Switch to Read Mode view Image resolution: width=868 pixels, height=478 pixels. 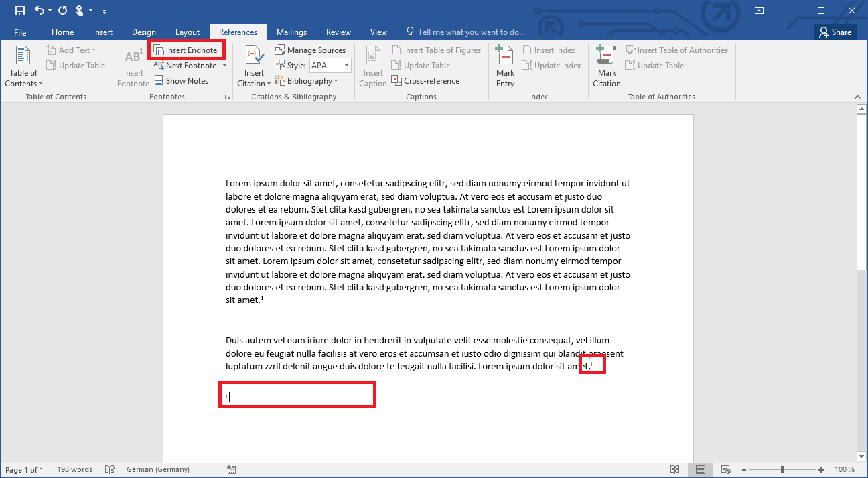coord(675,470)
